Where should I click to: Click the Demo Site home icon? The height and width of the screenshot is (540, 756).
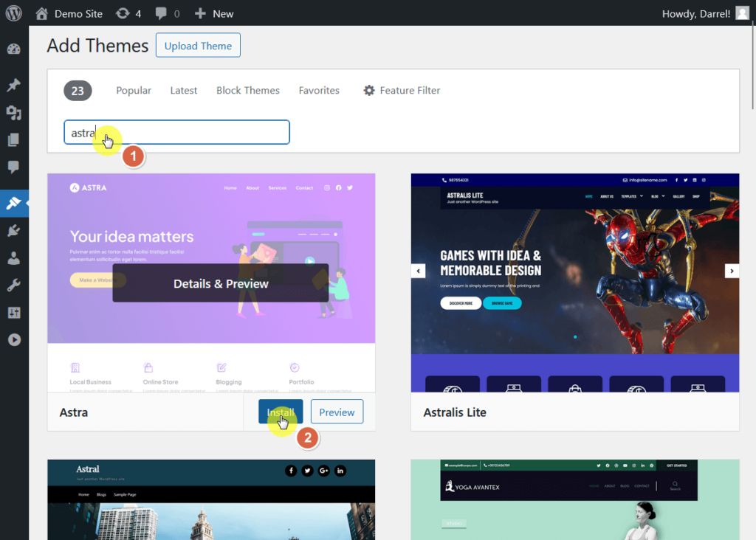41,13
